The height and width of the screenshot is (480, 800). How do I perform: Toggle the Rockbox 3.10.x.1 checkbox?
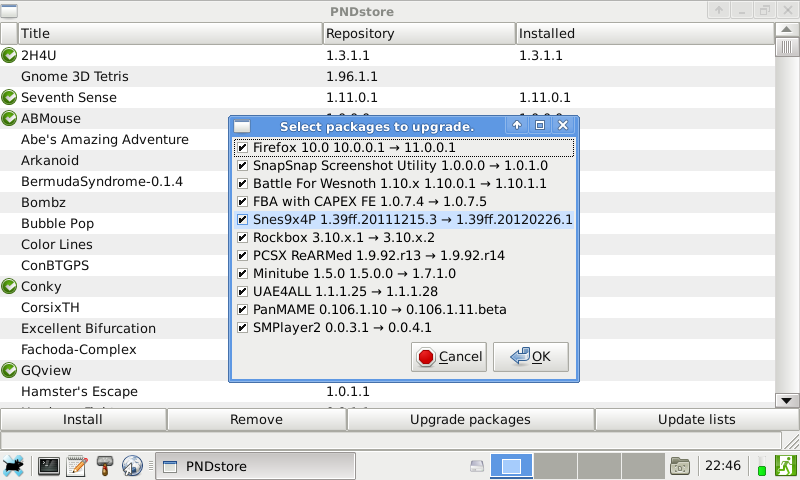(x=242, y=238)
